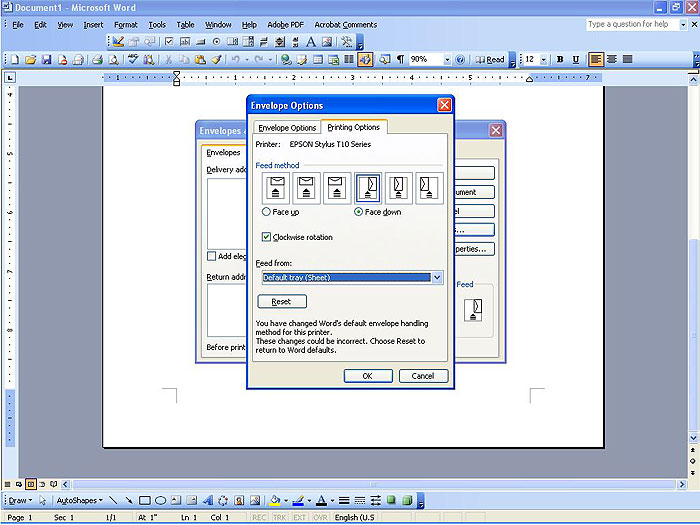
Task: Open the Tools menu
Action: 157,25
